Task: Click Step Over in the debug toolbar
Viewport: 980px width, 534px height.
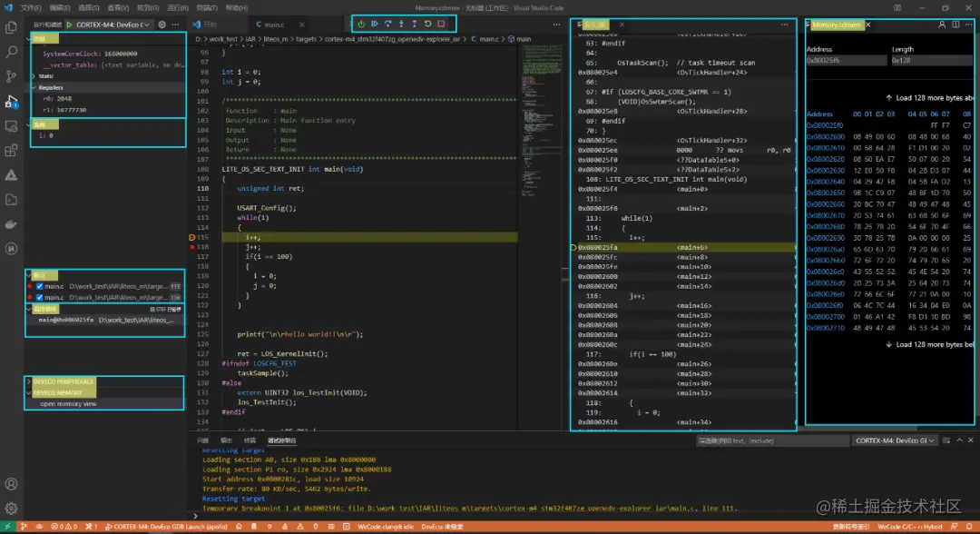Action: 388,24
